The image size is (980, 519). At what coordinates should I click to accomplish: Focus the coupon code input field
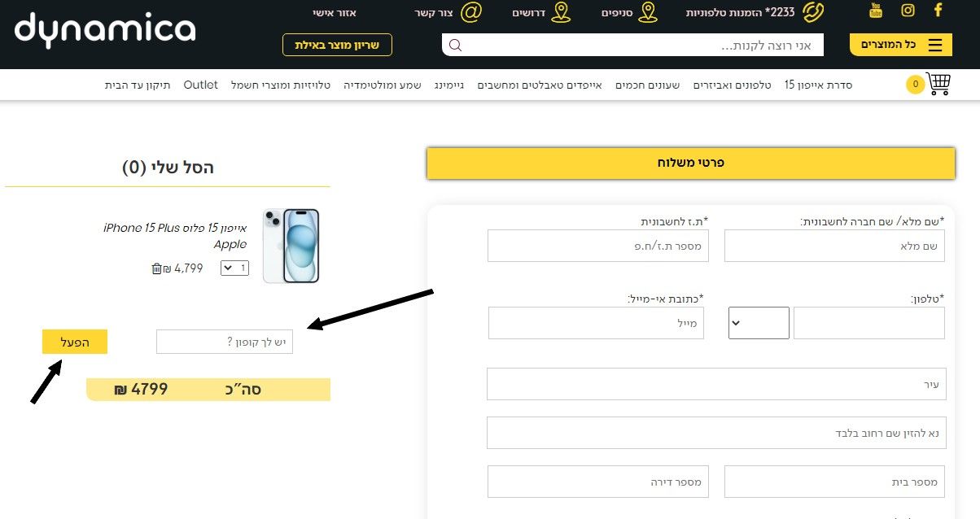point(225,342)
